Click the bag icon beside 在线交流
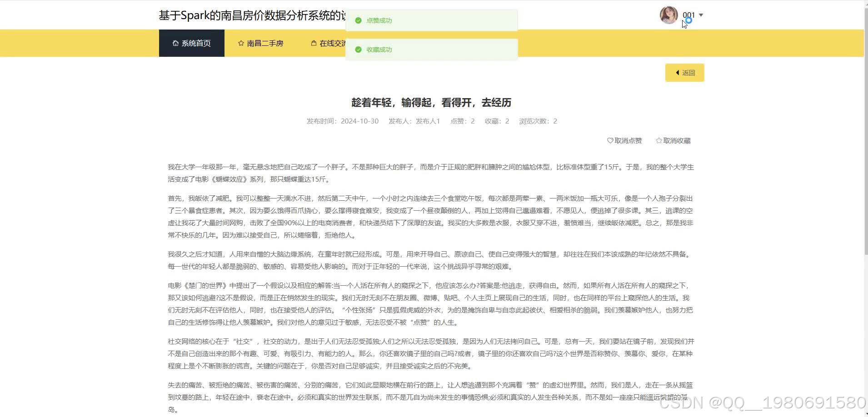Viewport: 868px width, 417px height. [314, 43]
